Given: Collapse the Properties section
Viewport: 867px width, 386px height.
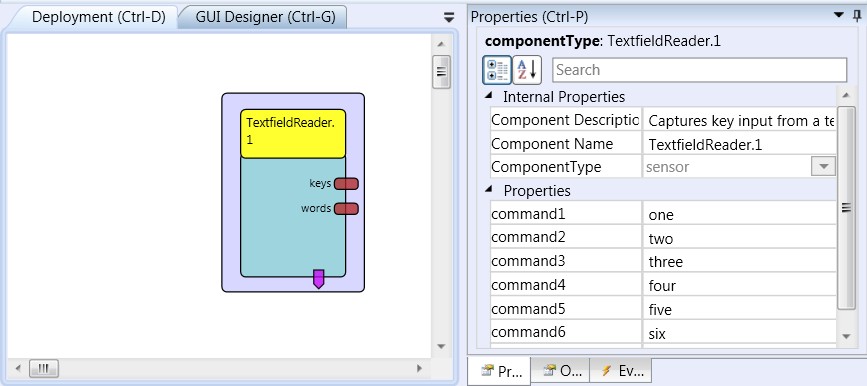Looking at the screenshot, I should click(x=489, y=189).
